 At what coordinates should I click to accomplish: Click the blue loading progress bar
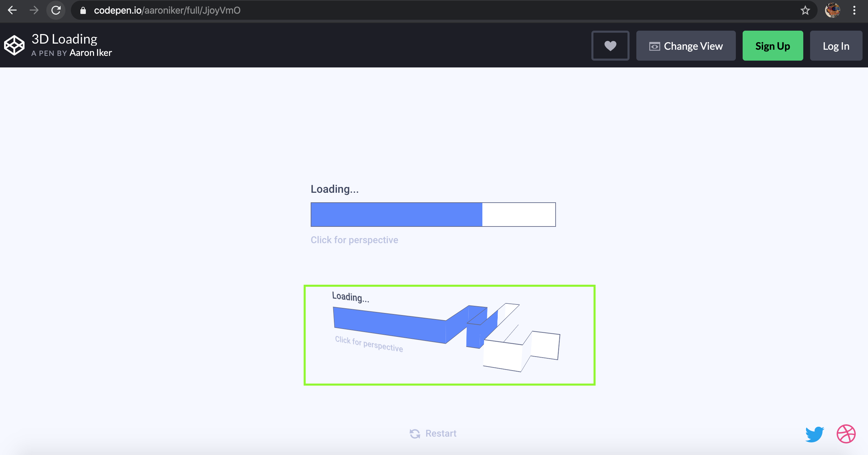(x=395, y=214)
